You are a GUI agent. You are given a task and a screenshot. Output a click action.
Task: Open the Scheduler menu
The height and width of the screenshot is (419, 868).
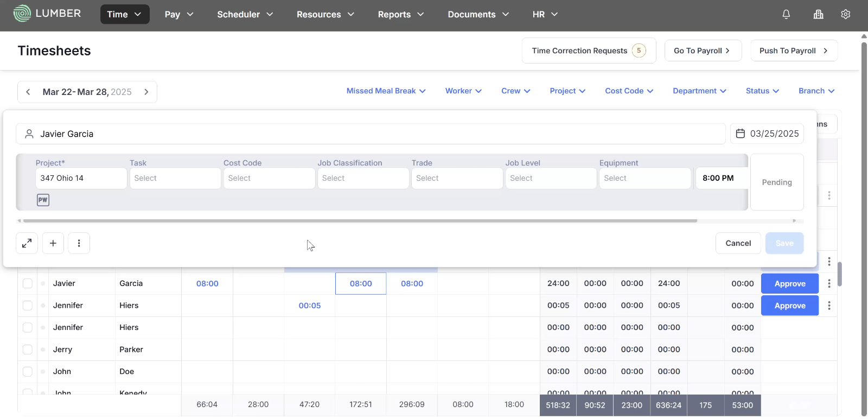point(245,14)
